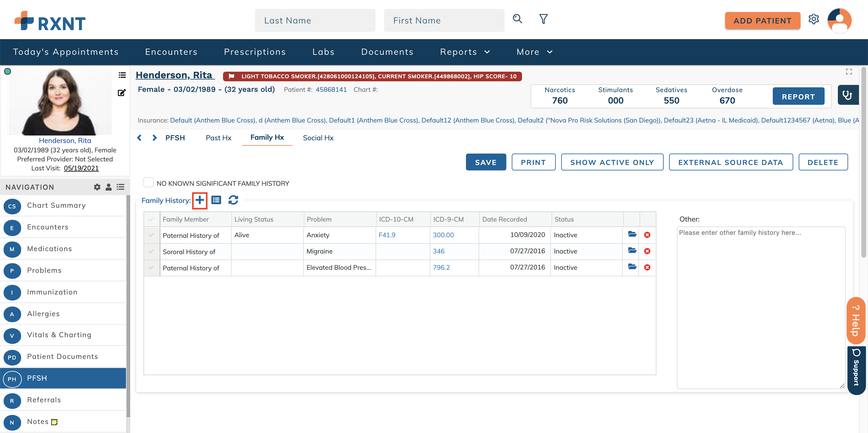Open the Prescriptions menu item
This screenshot has height=433, width=868.
tap(255, 51)
